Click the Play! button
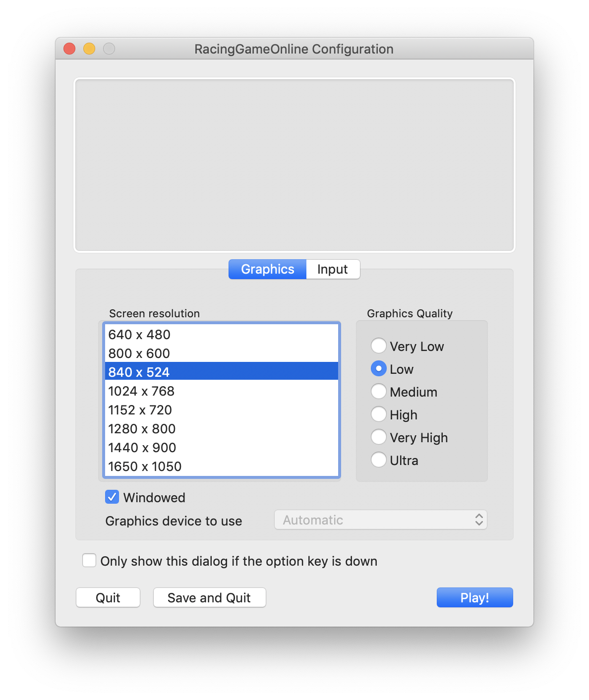Image resolution: width=589 pixels, height=700 pixels. (x=474, y=597)
